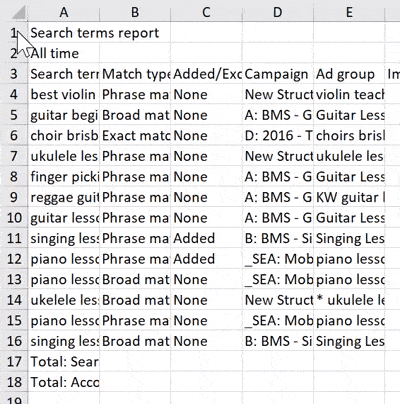Screen dimensions: 400x404
Task: Select the 'Total: Acco' cell in row 18
Action: tap(64, 382)
